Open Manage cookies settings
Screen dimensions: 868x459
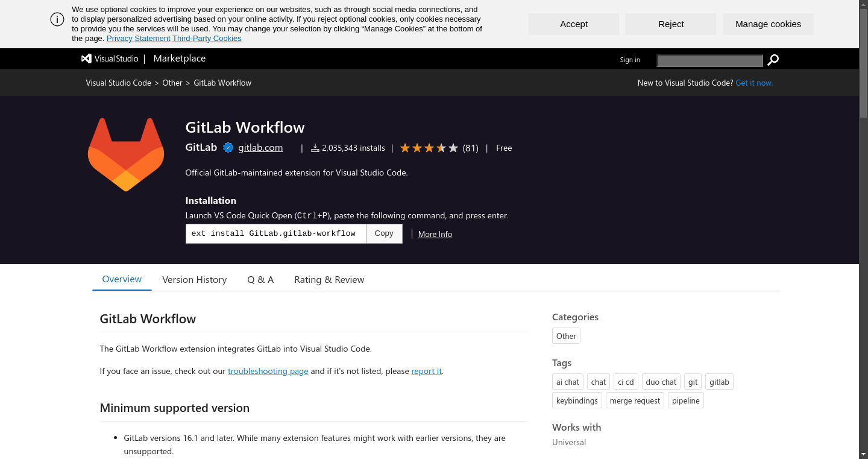tap(769, 24)
